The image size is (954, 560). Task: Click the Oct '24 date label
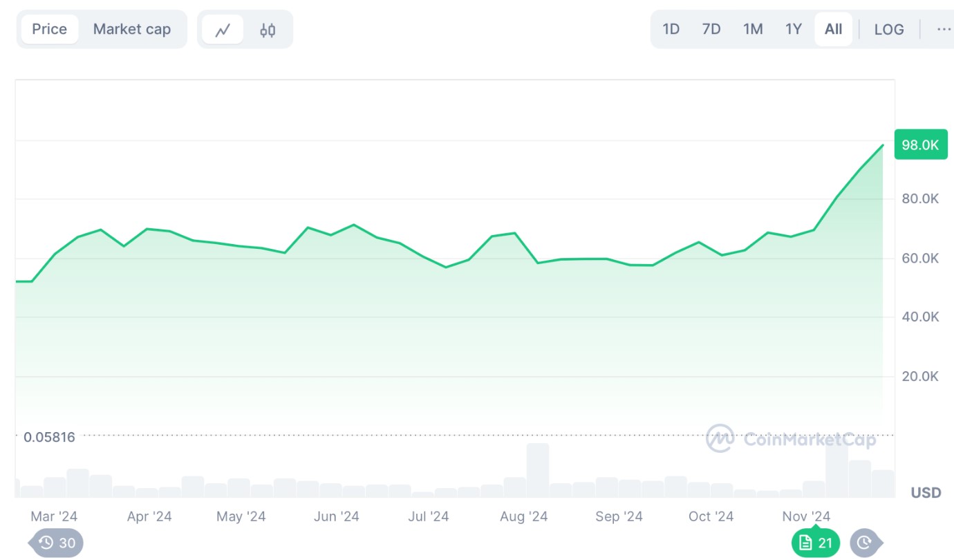coord(711,516)
